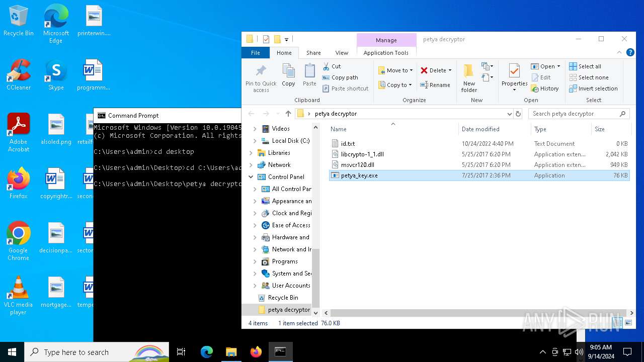Open Properties in ribbon
This screenshot has height=362, width=644.
514,78
